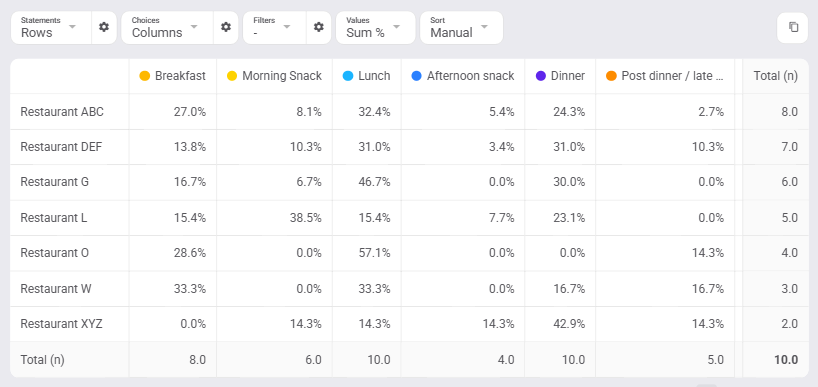818x387 pixels.
Task: Select the Restaurant XYZ row label
Action: click(62, 324)
